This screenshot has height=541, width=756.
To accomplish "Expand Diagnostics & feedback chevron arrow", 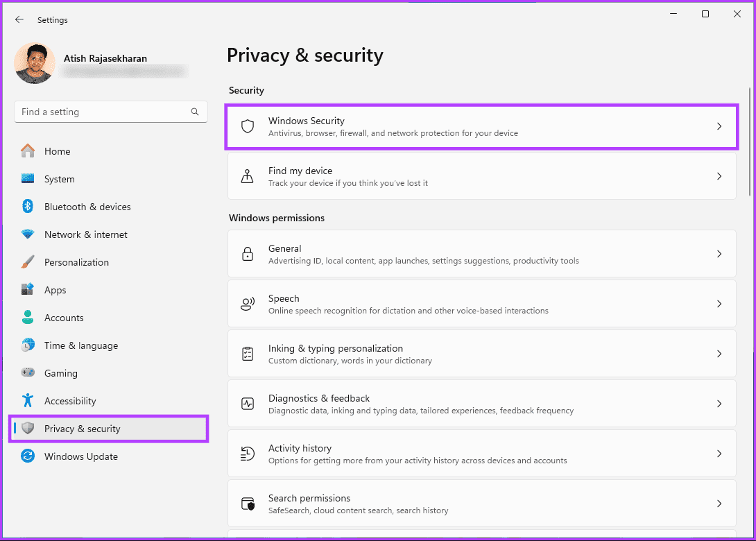I will coord(719,404).
